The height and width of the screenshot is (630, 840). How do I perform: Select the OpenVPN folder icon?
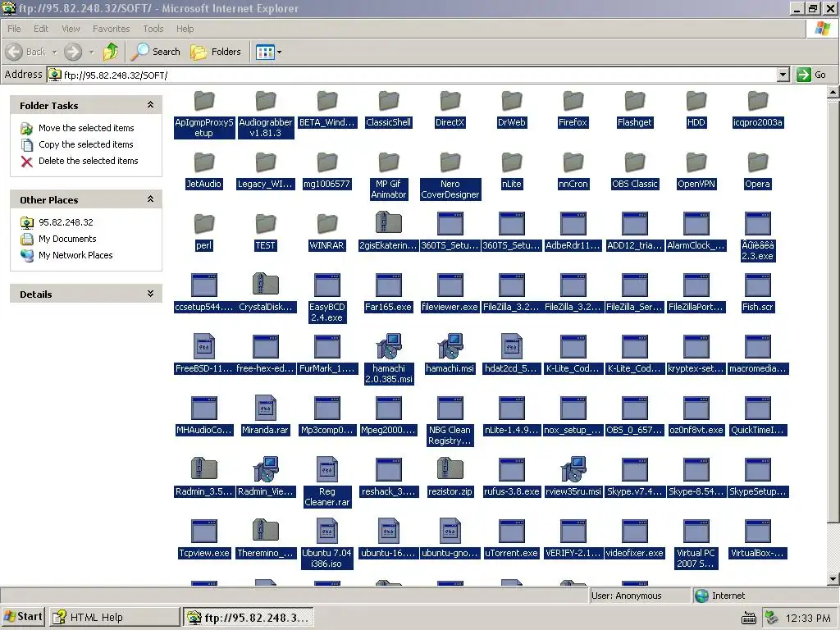click(696, 162)
